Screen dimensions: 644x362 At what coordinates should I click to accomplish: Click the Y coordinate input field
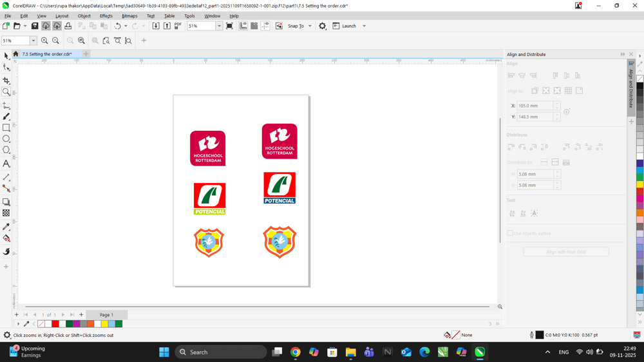click(x=535, y=117)
